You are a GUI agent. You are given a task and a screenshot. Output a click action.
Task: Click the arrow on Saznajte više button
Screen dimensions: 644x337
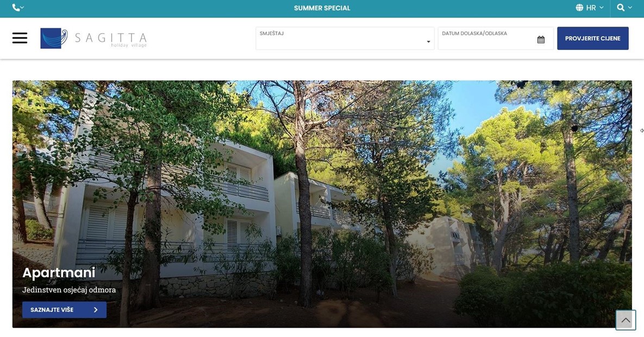(x=96, y=310)
